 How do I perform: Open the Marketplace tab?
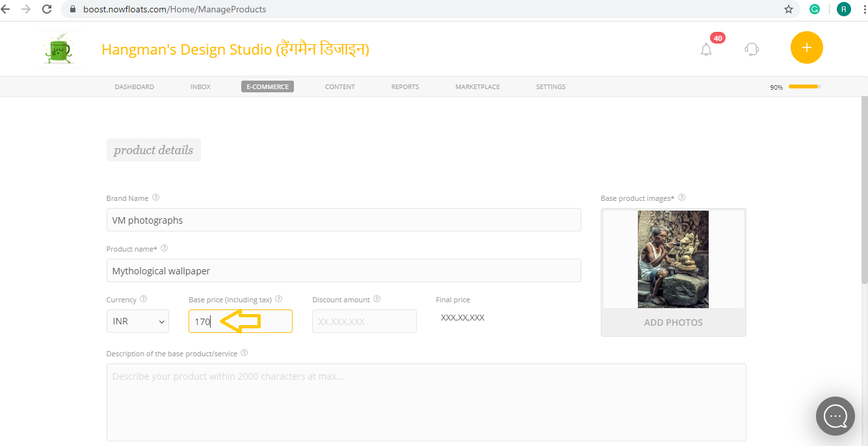click(x=478, y=86)
